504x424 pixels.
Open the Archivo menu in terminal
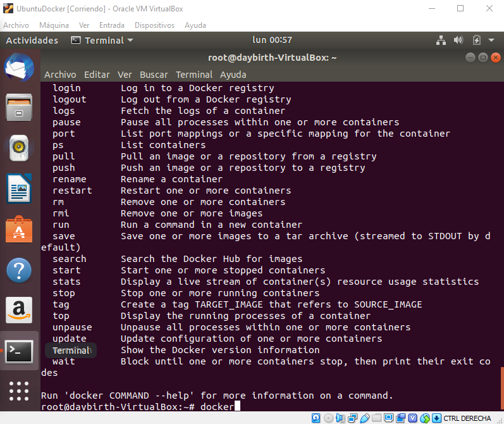point(60,75)
